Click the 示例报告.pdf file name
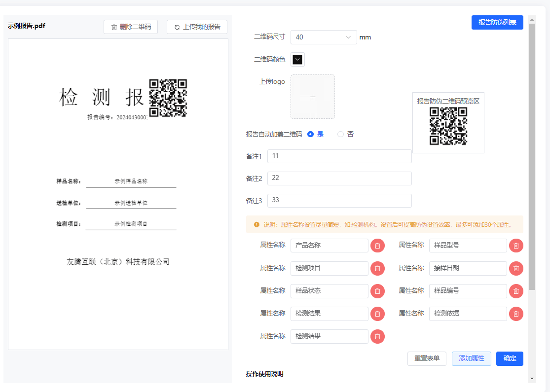Viewport: 550px width, 392px height. (26, 26)
